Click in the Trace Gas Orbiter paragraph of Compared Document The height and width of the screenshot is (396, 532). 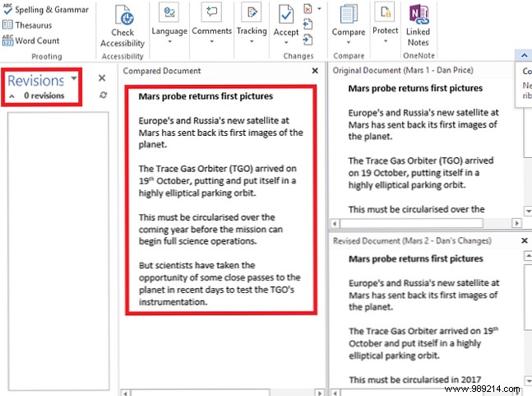click(x=217, y=180)
